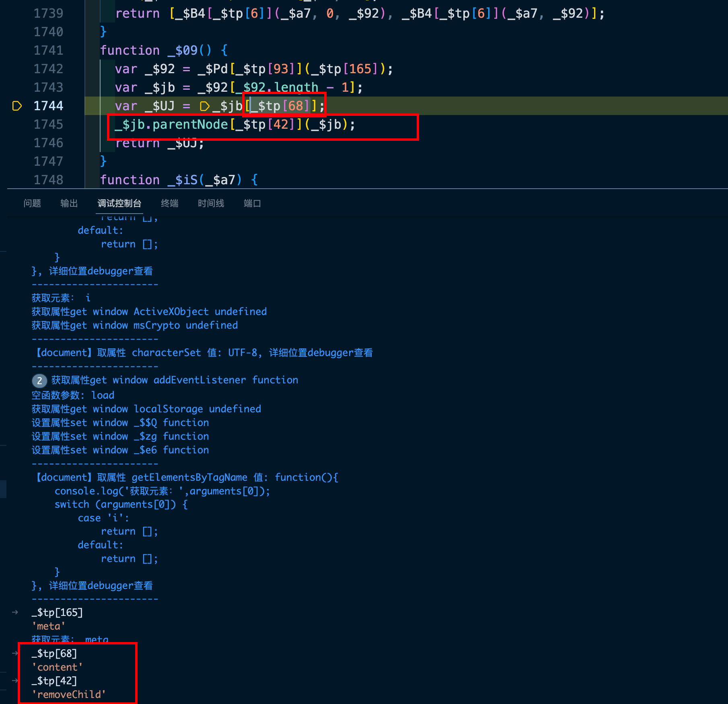
Task: Click console result 'meta' string
Action: pyautogui.click(x=48, y=626)
